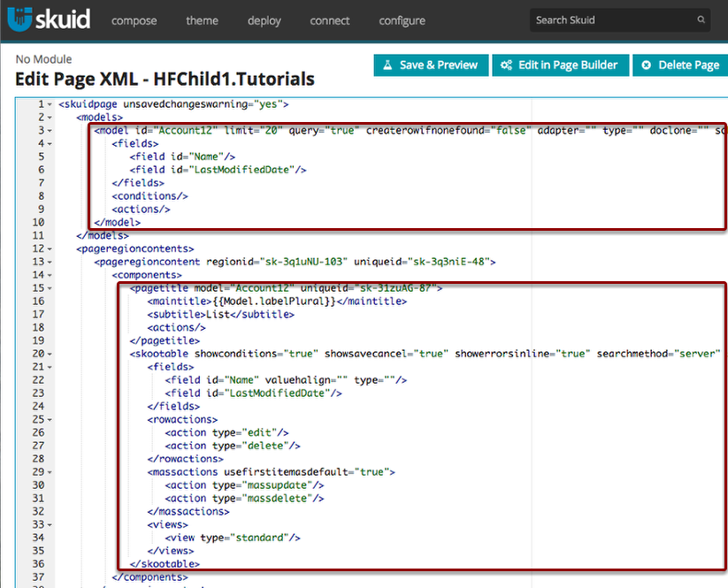The width and height of the screenshot is (728, 588).
Task: Collapse line 2 models fold arrow
Action: (50, 118)
